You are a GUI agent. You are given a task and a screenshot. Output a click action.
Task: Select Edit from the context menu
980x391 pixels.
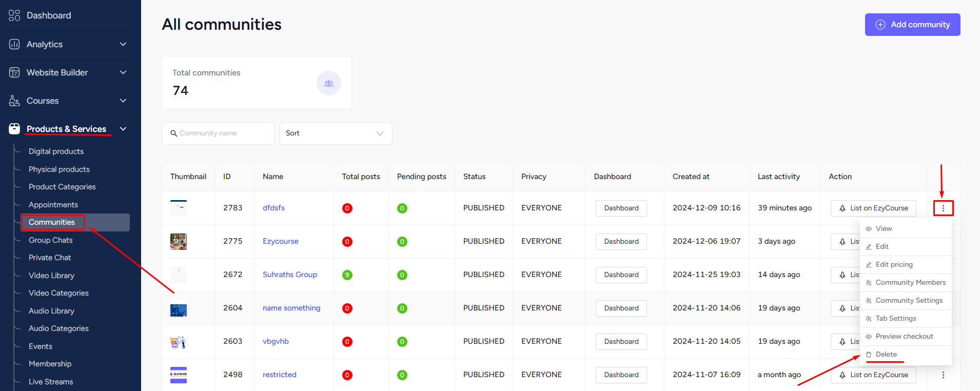point(906,247)
